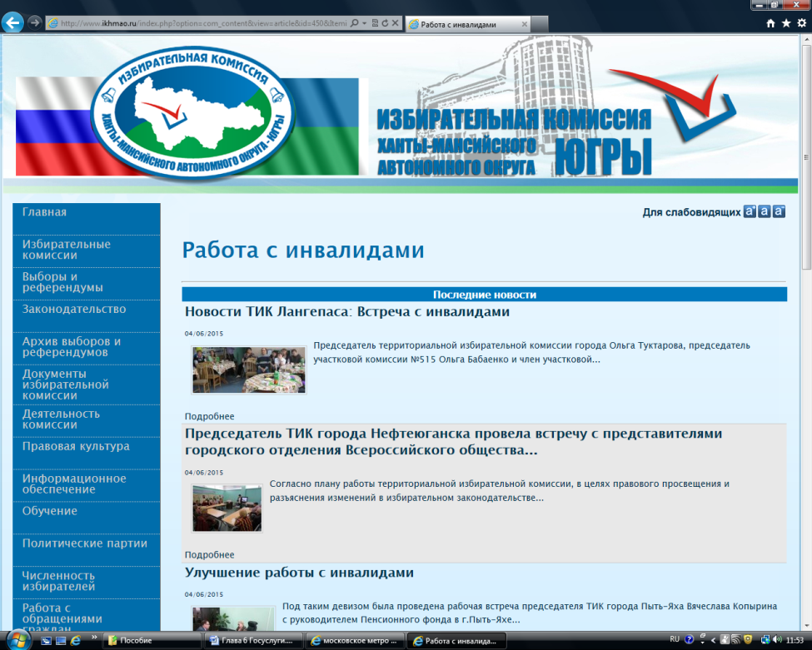Open 'Избирательные комиссии' in sidebar
The width and height of the screenshot is (812, 650).
(87, 251)
